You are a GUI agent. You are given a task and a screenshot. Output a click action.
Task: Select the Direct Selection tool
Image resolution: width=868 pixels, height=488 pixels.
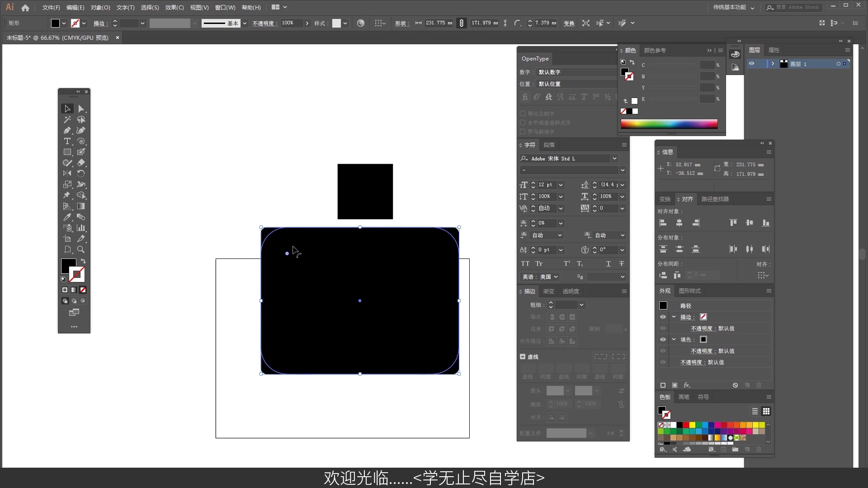81,109
